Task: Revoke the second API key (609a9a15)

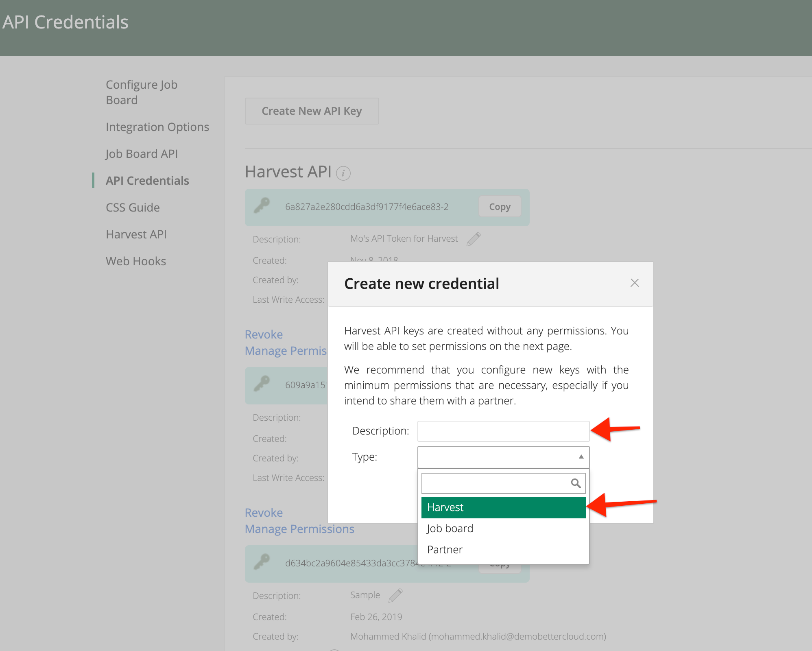Action: [x=264, y=513]
